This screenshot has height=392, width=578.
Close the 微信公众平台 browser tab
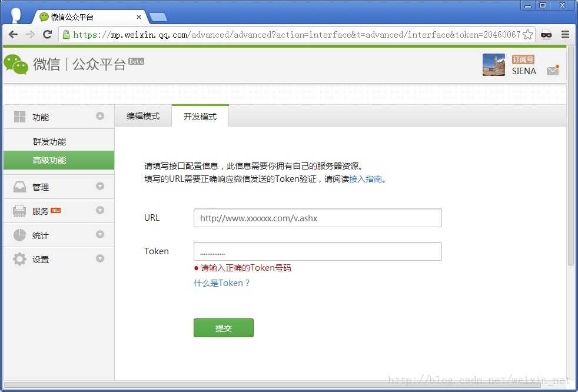[x=138, y=17]
